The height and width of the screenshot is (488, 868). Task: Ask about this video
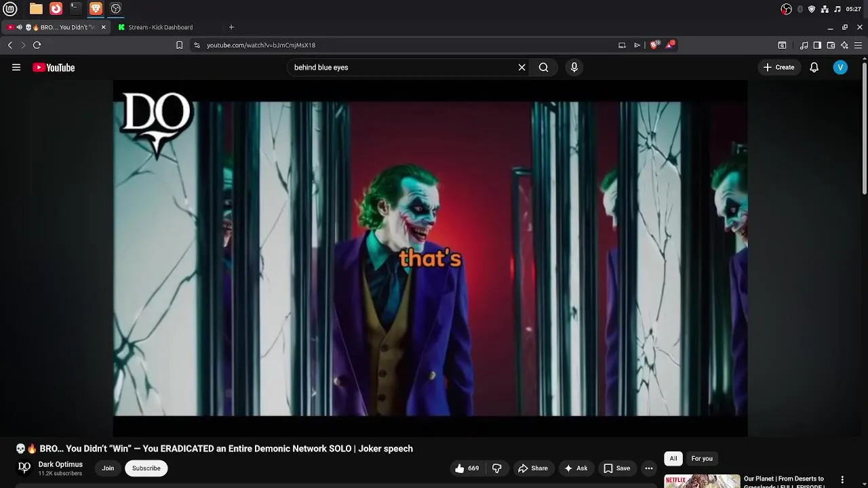[575, 468]
